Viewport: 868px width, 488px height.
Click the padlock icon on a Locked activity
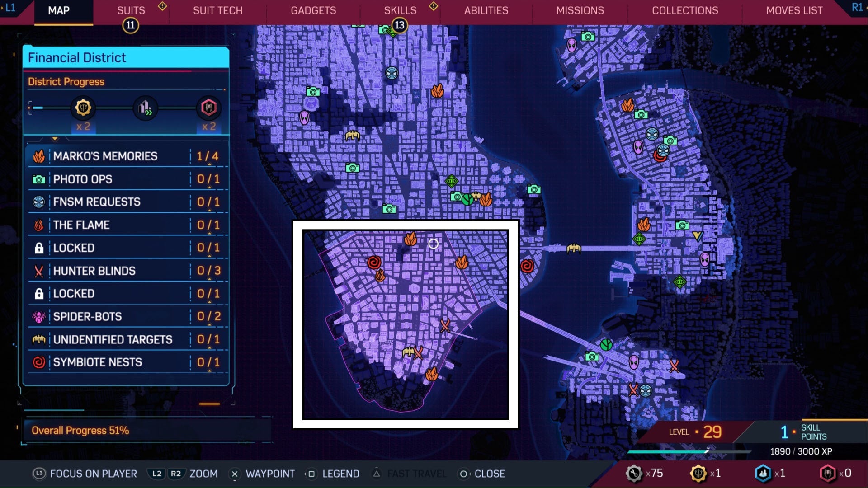pyautogui.click(x=39, y=248)
